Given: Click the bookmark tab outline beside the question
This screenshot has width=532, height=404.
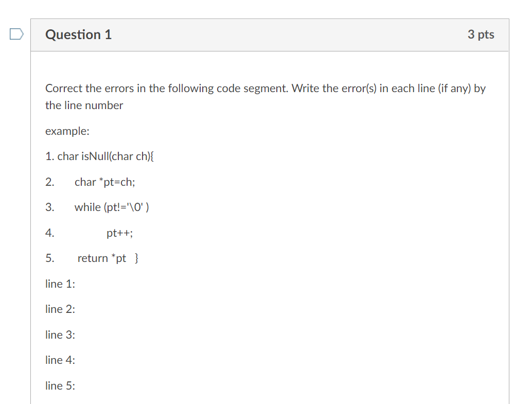Looking at the screenshot, I should click(x=16, y=34).
